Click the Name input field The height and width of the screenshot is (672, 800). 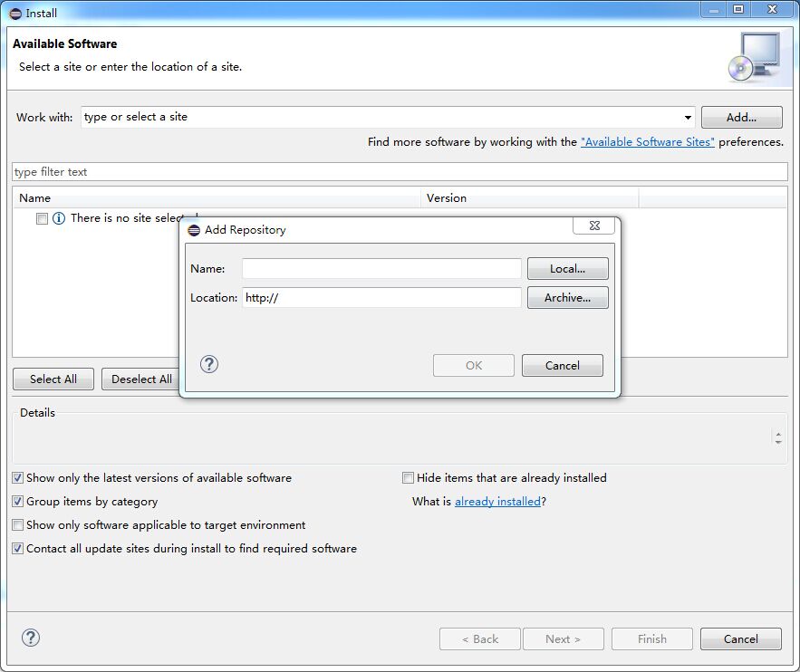point(381,269)
